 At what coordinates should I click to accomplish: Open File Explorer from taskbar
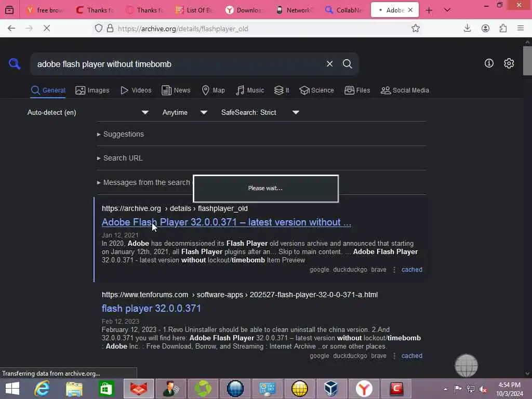(x=74, y=389)
